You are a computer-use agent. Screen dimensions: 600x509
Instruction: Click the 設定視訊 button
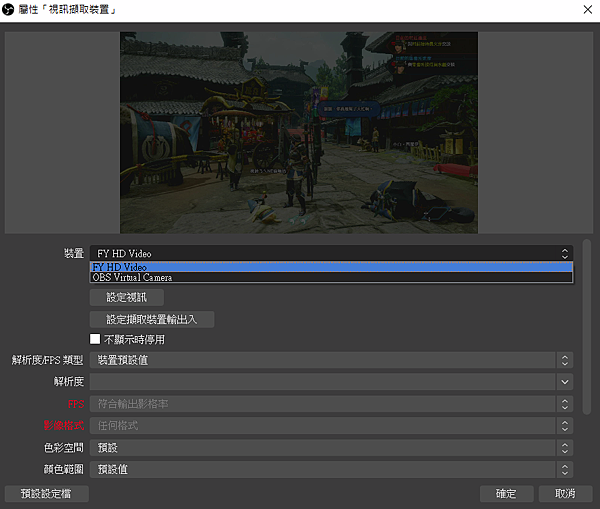(127, 297)
